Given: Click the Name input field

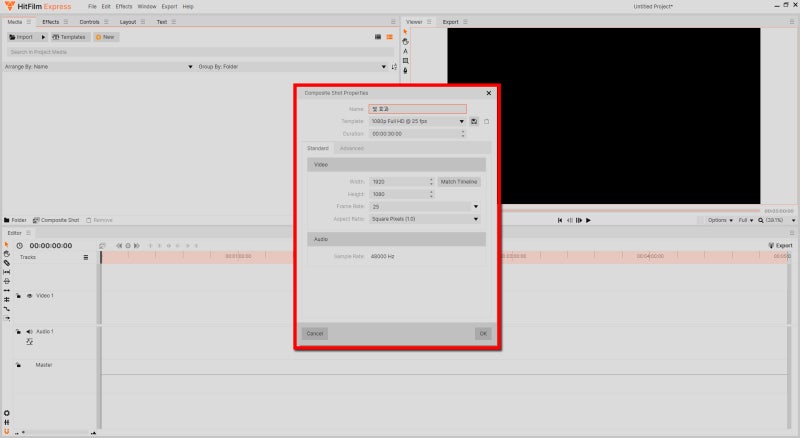Looking at the screenshot, I should [417, 109].
